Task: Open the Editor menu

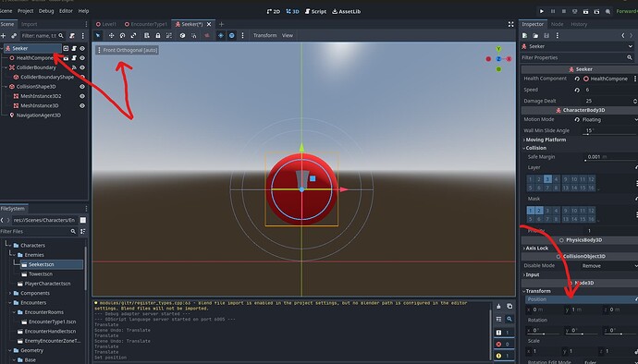Action: click(66, 11)
